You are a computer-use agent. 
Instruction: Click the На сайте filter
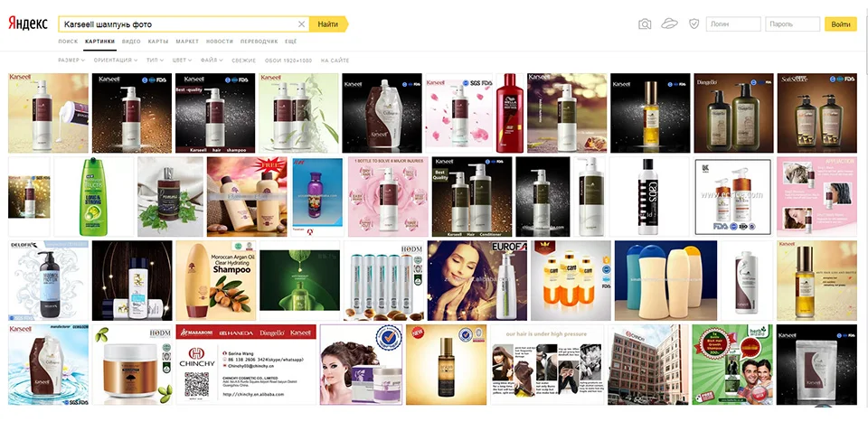(335, 61)
